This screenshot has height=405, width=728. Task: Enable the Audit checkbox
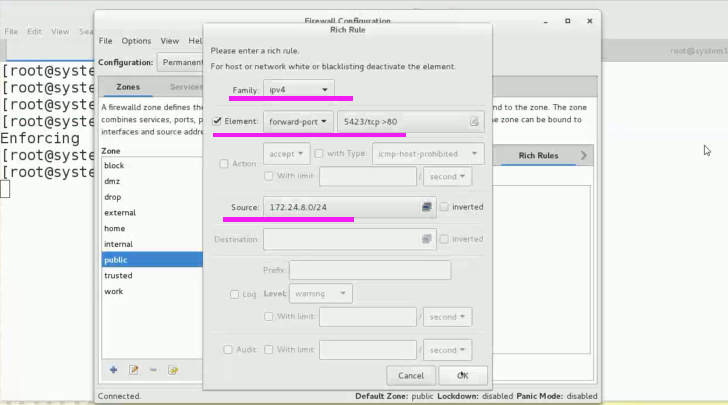pos(228,349)
